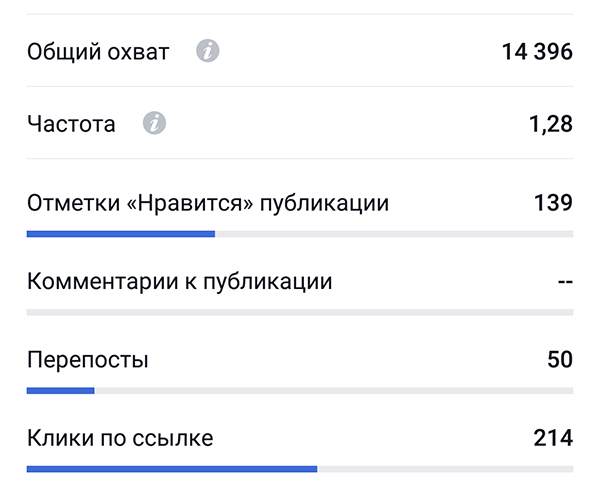Click the Общий охват label
This screenshot has width=600, height=498.
point(98,51)
